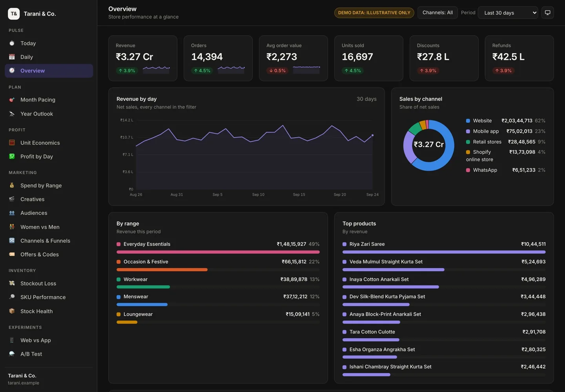Viewport: 565px width, 392px height.
Task: Navigate to Unit Economics
Action: 49,143
